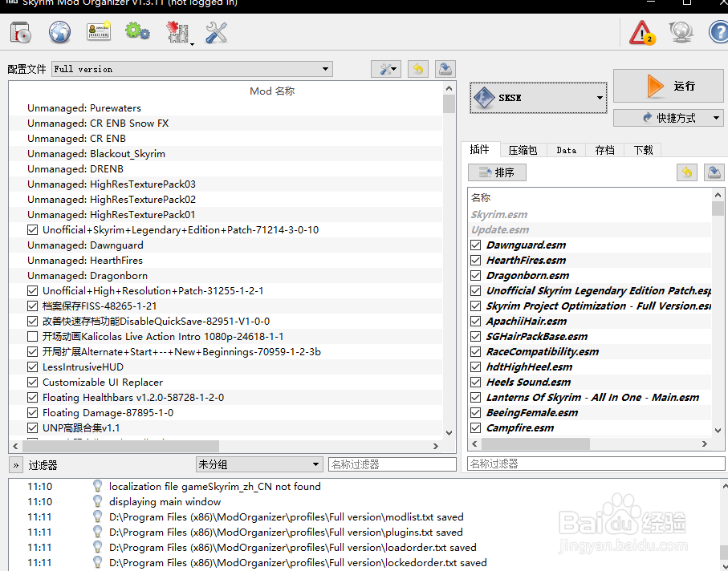728x571 pixels.
Task: Click the mod list scroll down arrow
Action: tap(449, 433)
